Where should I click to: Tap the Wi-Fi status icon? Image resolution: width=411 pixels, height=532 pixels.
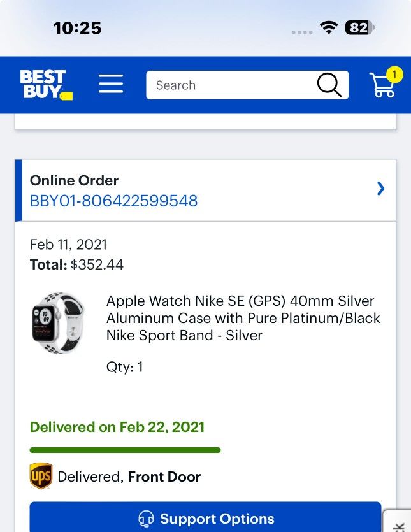[329, 27]
